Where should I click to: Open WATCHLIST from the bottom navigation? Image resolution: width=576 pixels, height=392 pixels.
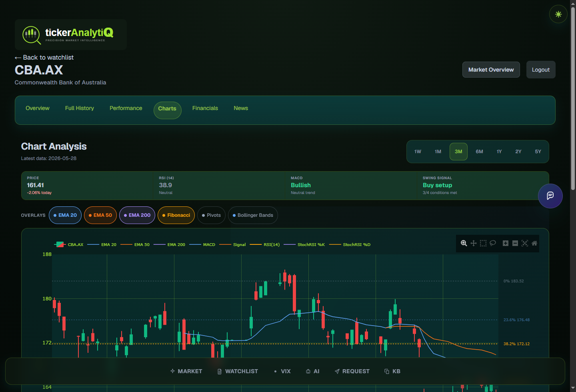238,371
